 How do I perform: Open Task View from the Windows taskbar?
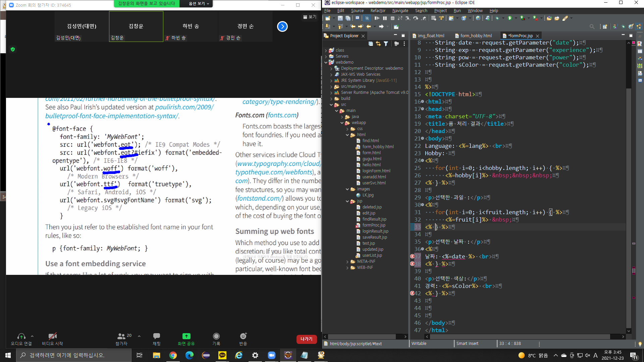pyautogui.click(x=140, y=355)
